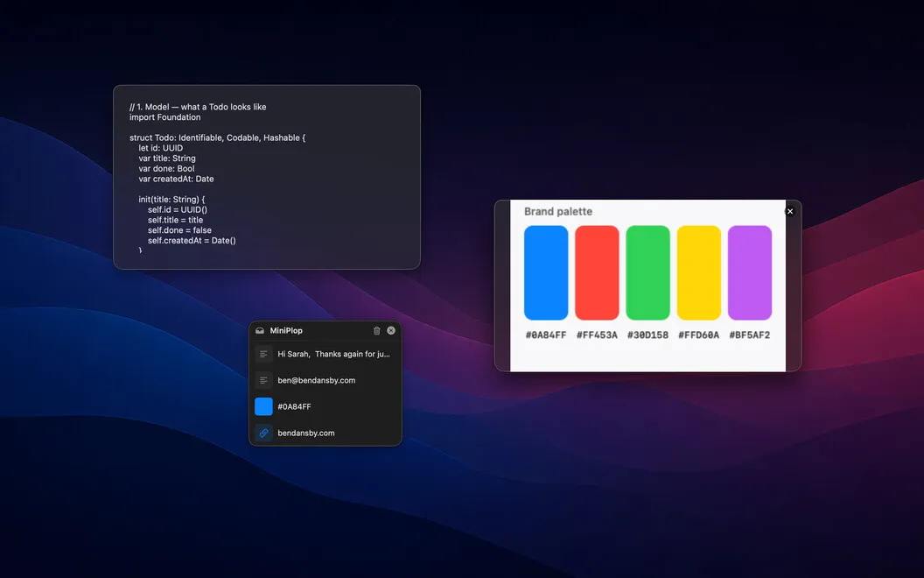This screenshot has width=924, height=578.
Task: Click the 'self.done = false' line
Action: [x=179, y=230]
